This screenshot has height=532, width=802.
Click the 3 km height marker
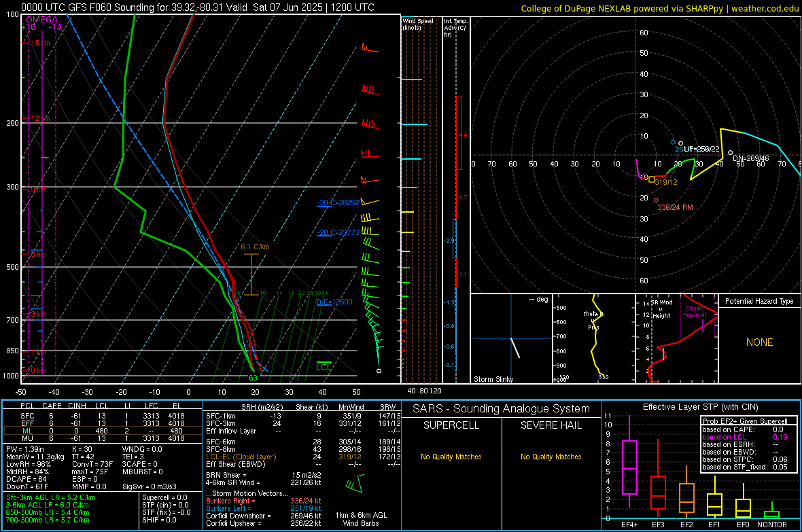(38, 314)
